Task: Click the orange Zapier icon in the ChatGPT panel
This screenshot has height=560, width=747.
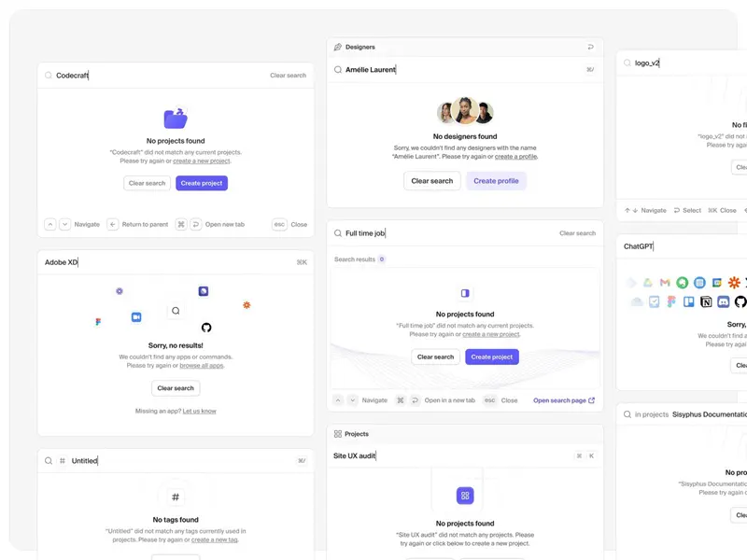Action: 734,282
